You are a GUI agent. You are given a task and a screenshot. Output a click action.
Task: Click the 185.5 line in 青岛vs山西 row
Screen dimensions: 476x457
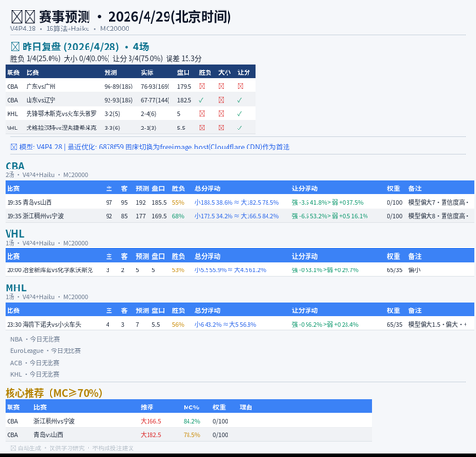(159, 202)
